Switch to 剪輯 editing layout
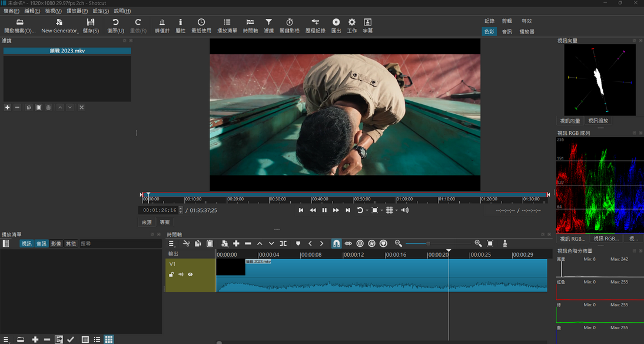The width and height of the screenshot is (644, 344). [x=507, y=21]
